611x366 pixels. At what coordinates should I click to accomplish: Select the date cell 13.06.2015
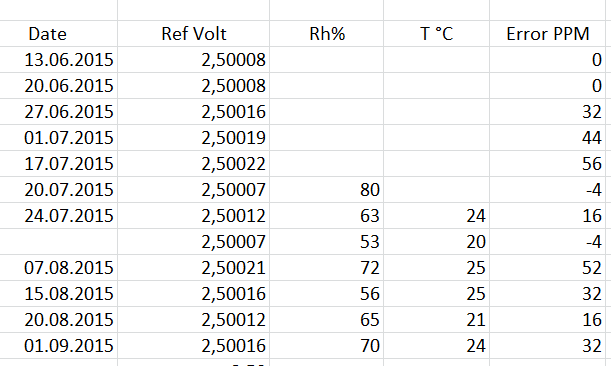pyautogui.click(x=58, y=60)
